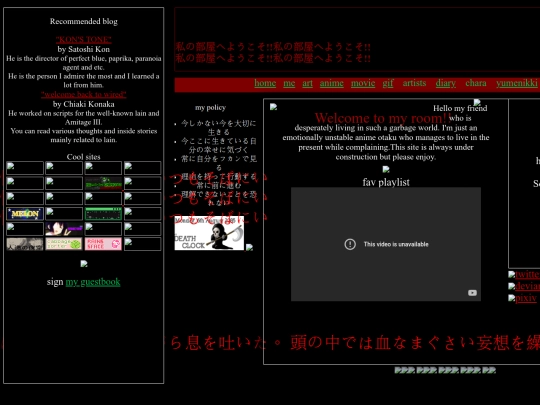Click the green and red text site banner
This screenshot has width=540, height=405.
[x=103, y=183]
